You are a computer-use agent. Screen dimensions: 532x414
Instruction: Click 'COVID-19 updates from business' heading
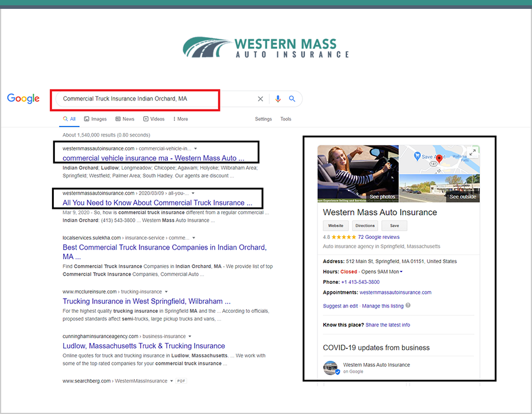tap(377, 348)
